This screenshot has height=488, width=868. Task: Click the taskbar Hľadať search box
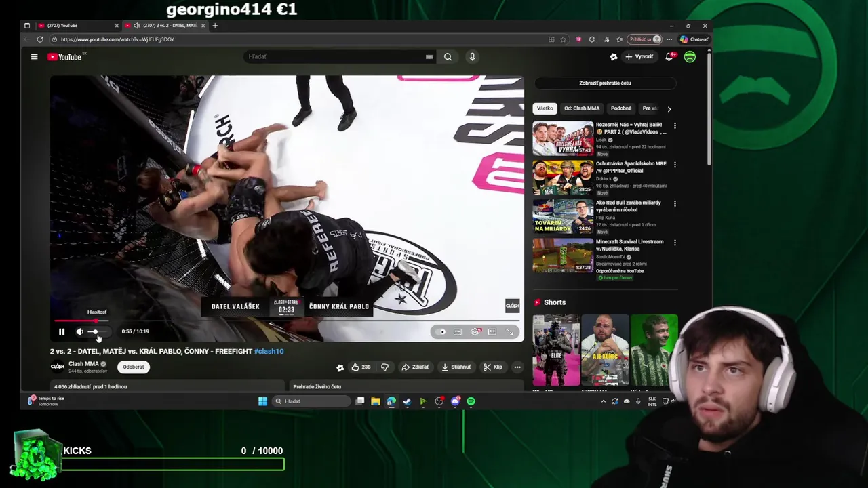[x=312, y=401]
